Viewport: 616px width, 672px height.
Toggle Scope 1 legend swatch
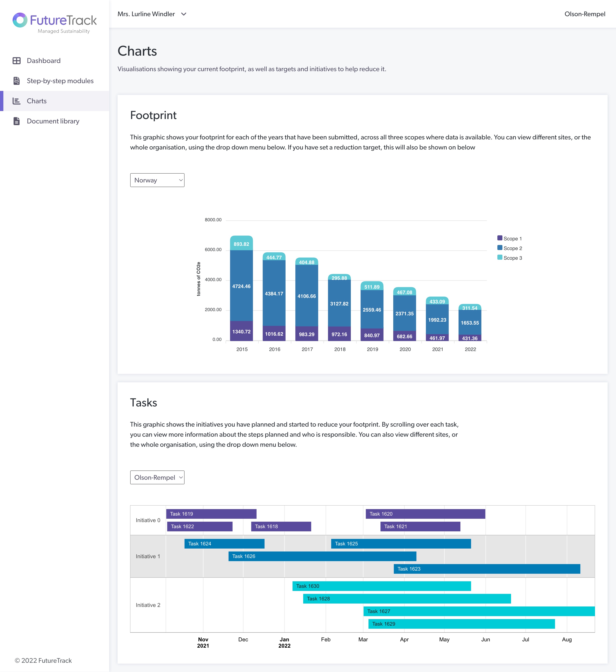coord(500,238)
